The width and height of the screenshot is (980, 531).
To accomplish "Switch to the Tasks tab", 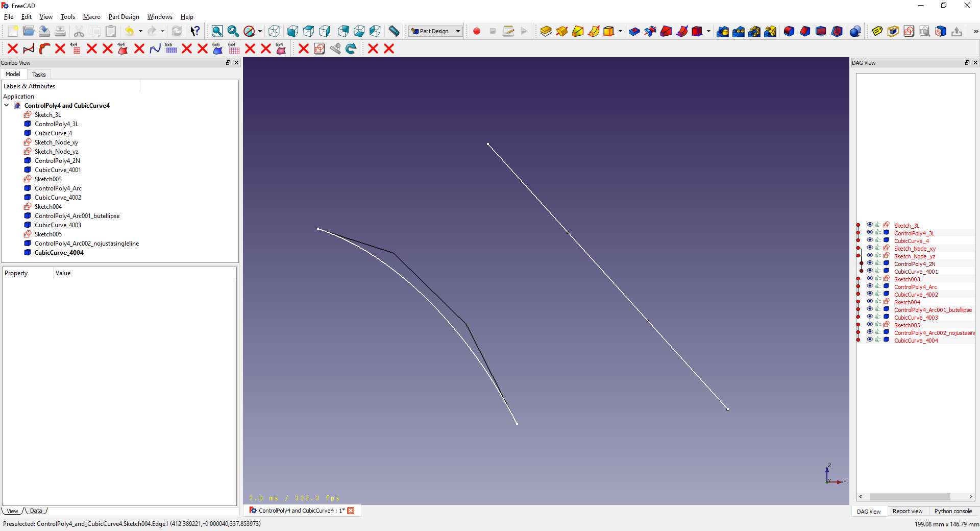I will click(39, 75).
